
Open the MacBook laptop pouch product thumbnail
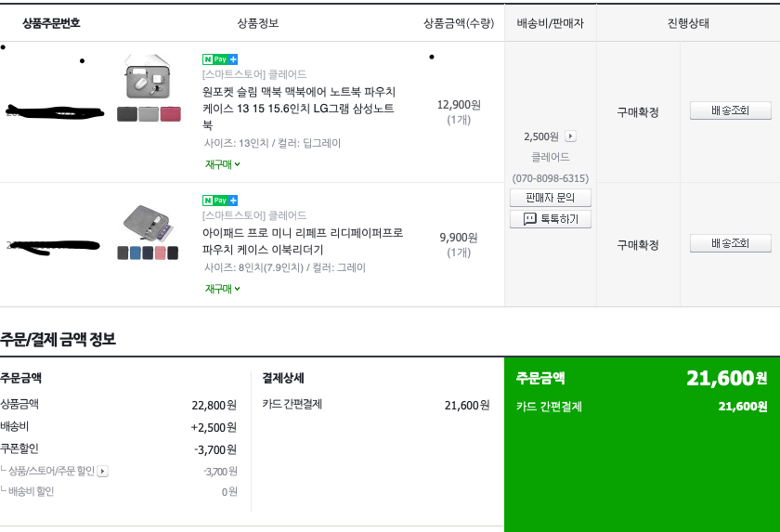149,87
